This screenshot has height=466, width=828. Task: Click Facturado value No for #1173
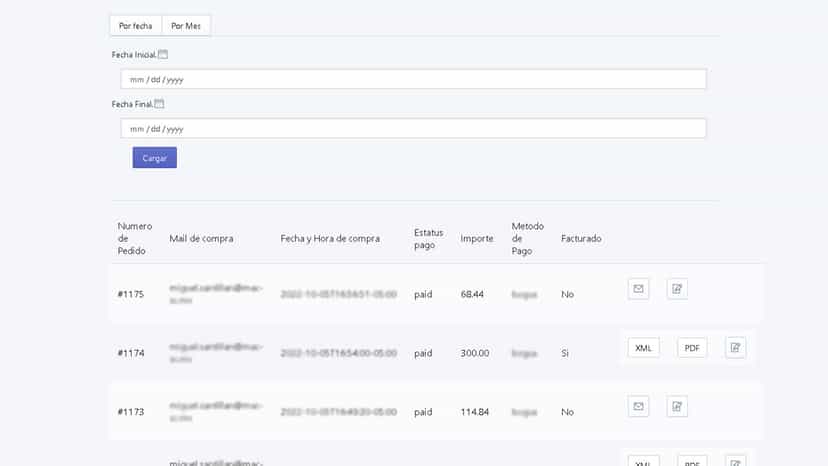pyautogui.click(x=567, y=412)
